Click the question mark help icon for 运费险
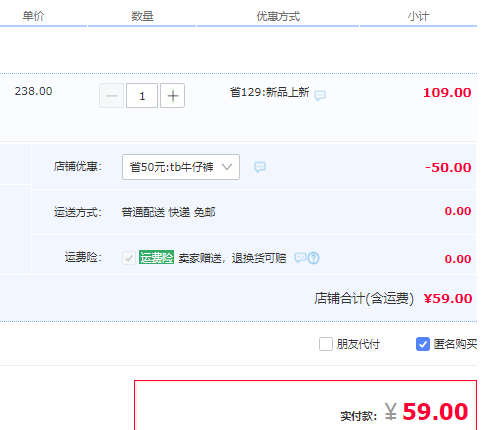 (x=313, y=258)
